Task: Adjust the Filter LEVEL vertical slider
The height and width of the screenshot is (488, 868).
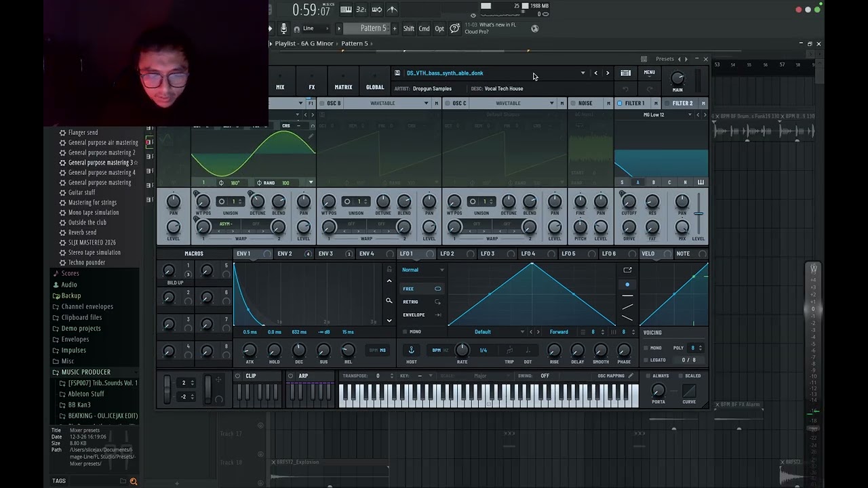Action: 698,214
